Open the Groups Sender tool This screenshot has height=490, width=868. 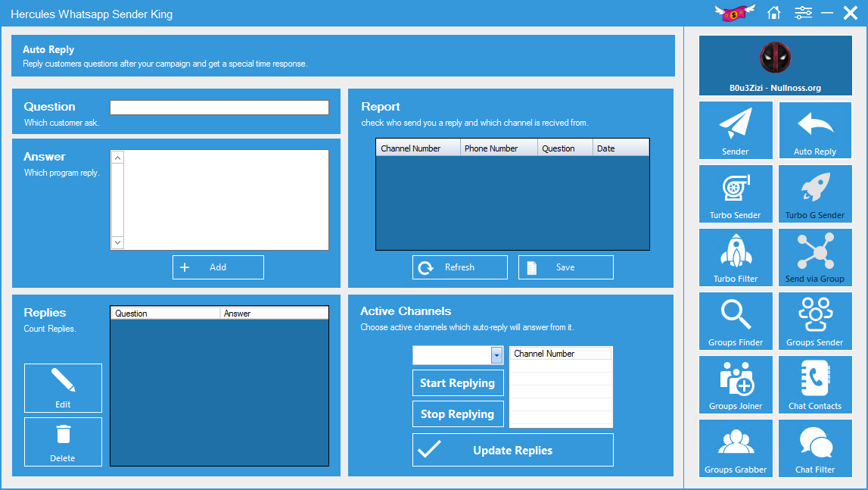[x=815, y=321]
